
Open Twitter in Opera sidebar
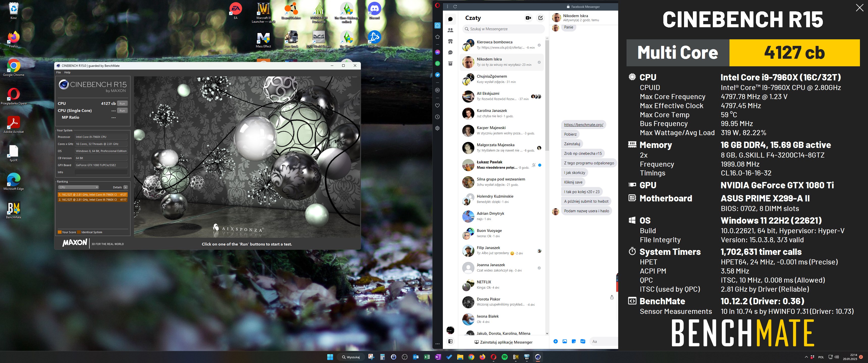pos(437,75)
